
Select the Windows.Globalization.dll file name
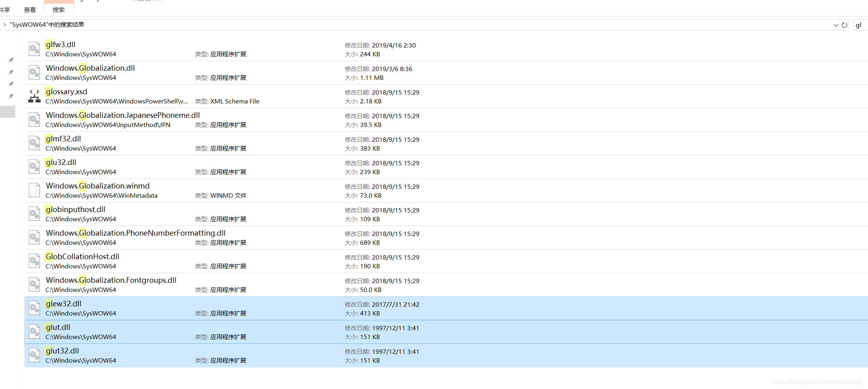point(90,68)
